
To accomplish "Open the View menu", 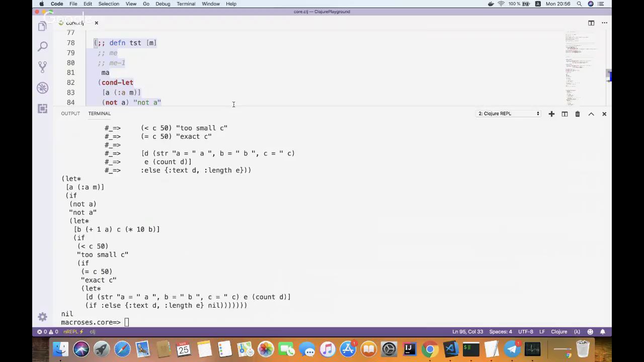I will click(131, 4).
